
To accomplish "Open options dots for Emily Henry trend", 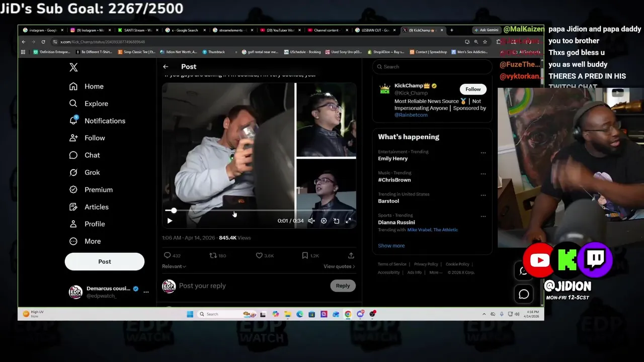I will (x=483, y=153).
